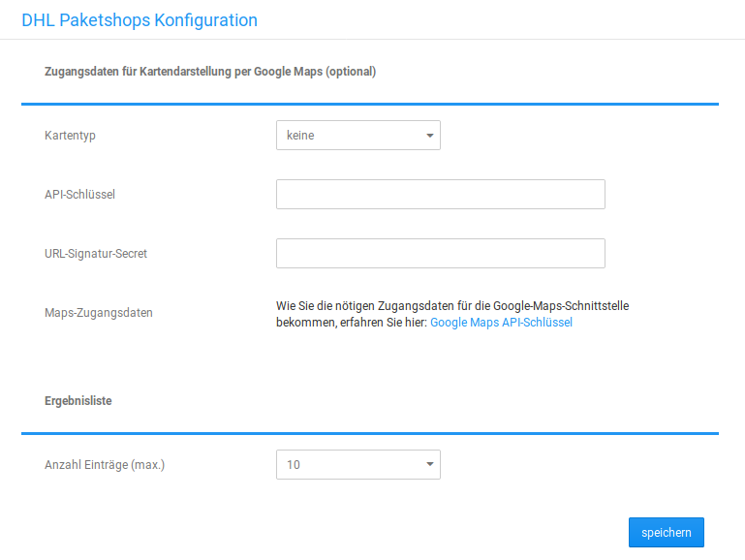Screen dimensions: 745x560
Task: Select the 'keine' value in Kartentyp
Action: [300, 136]
